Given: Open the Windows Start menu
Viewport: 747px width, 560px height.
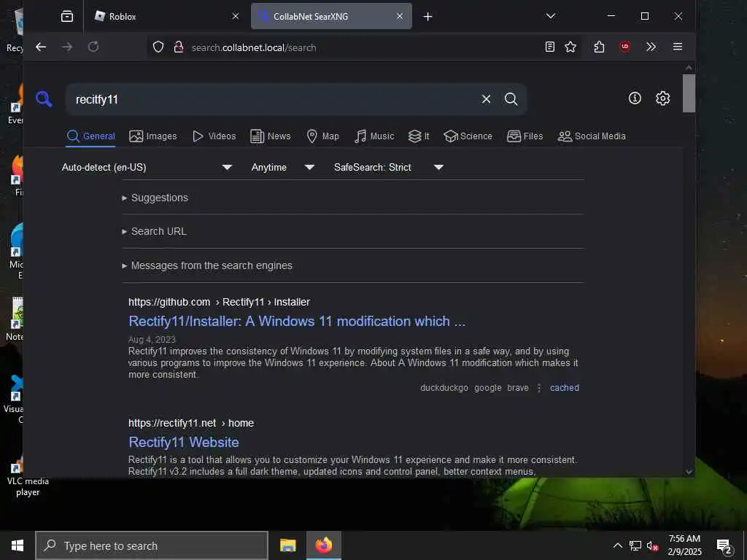Looking at the screenshot, I should [18, 545].
